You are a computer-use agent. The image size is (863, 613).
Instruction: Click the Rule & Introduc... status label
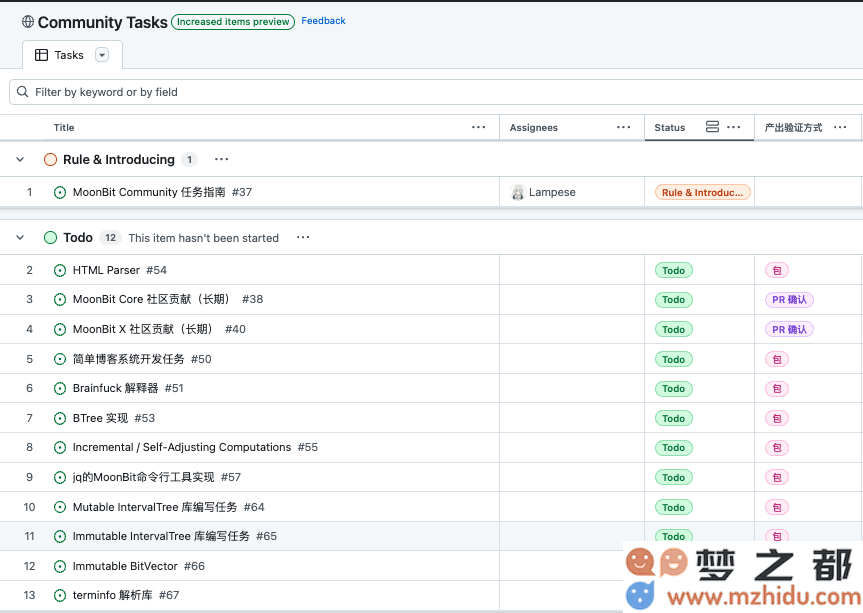(702, 193)
